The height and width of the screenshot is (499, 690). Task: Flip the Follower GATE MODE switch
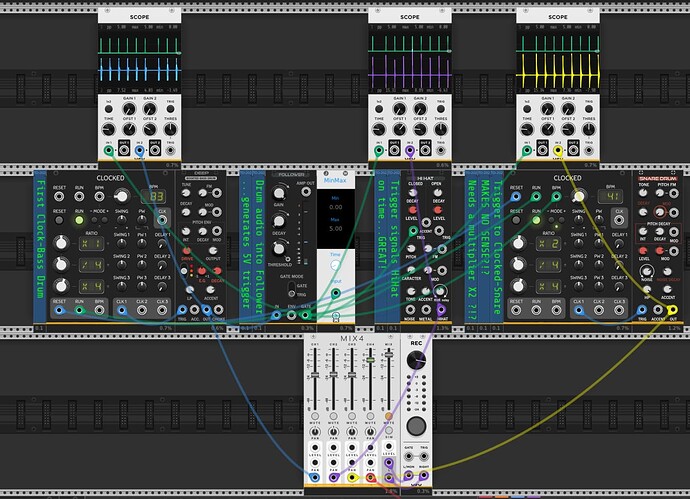291,290
